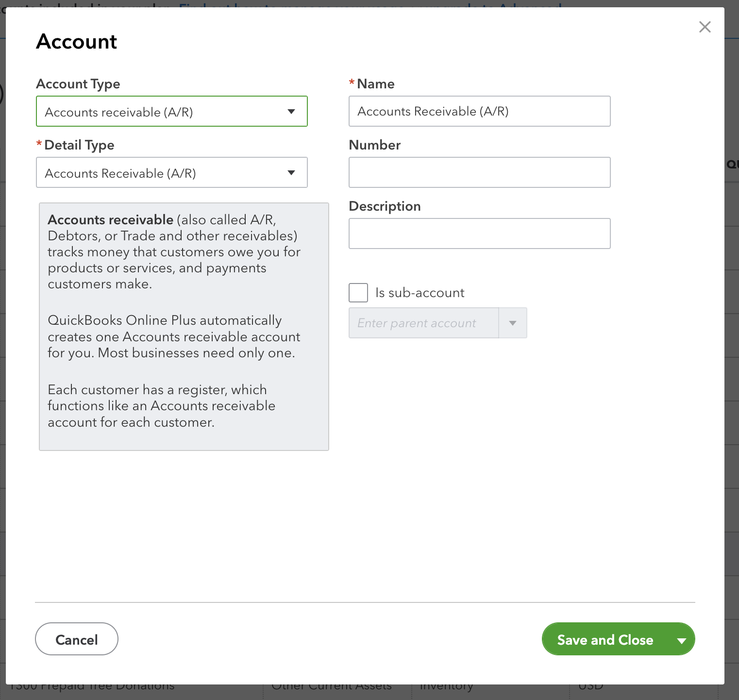The height and width of the screenshot is (700, 739).
Task: Click the Accounts receivable info panel
Action: click(x=184, y=326)
